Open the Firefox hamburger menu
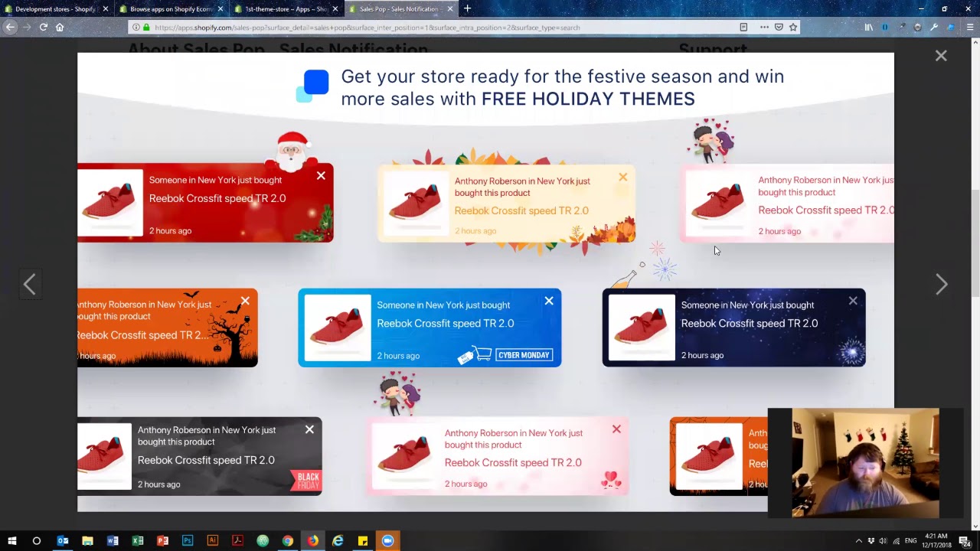 pyautogui.click(x=969, y=28)
